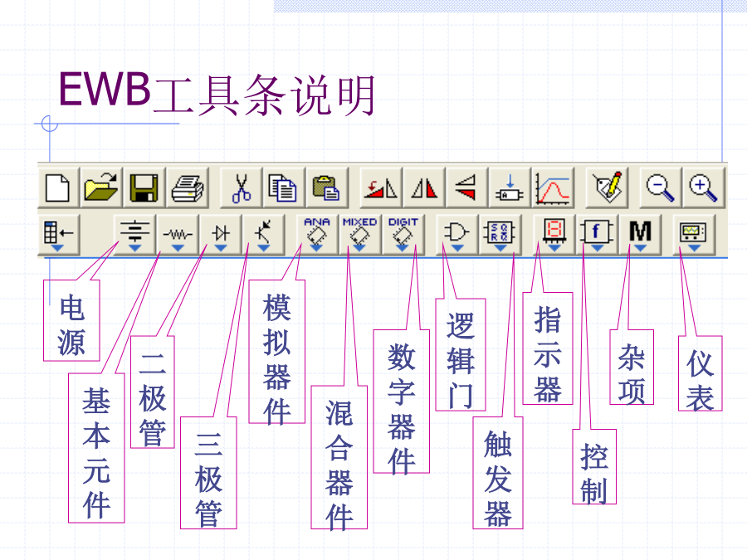Open the MIXED ICs parts bin

pyautogui.click(x=359, y=234)
